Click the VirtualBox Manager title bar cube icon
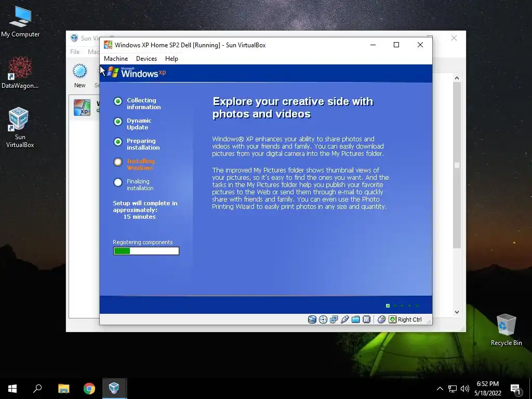 74,38
